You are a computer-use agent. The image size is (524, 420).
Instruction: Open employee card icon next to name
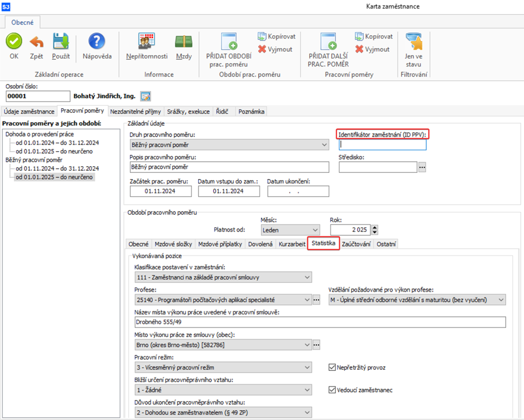pos(146,96)
